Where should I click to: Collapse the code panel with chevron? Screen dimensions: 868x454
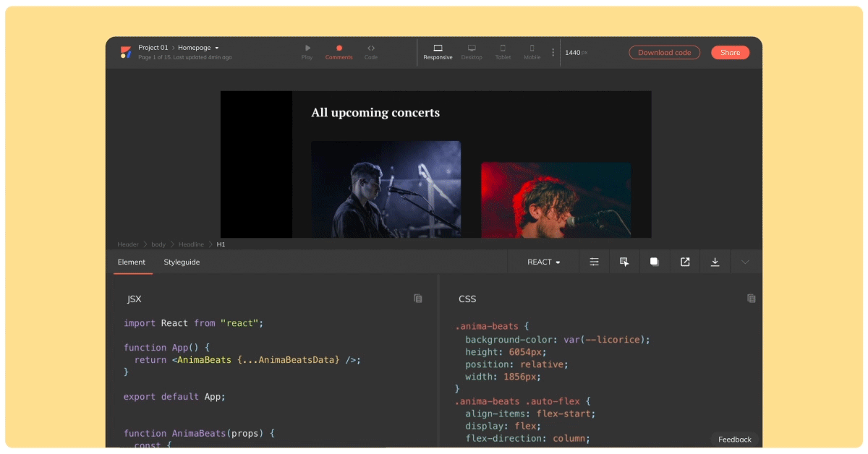(746, 262)
